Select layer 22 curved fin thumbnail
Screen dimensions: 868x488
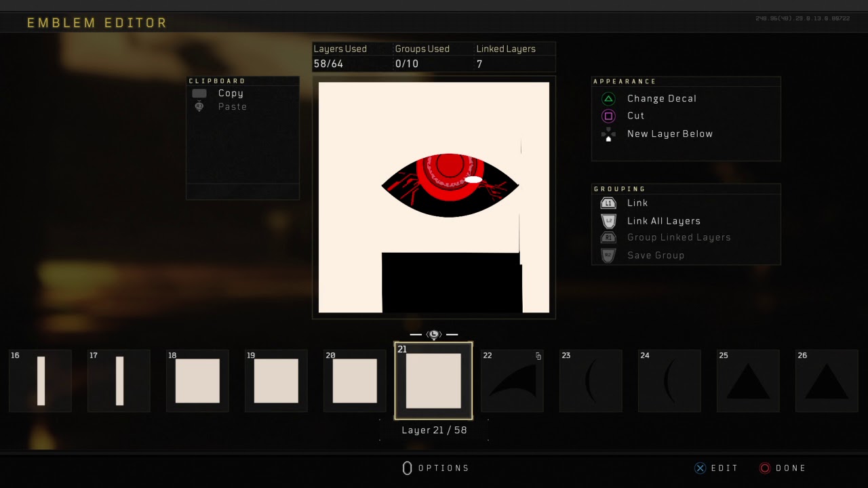pyautogui.click(x=512, y=381)
